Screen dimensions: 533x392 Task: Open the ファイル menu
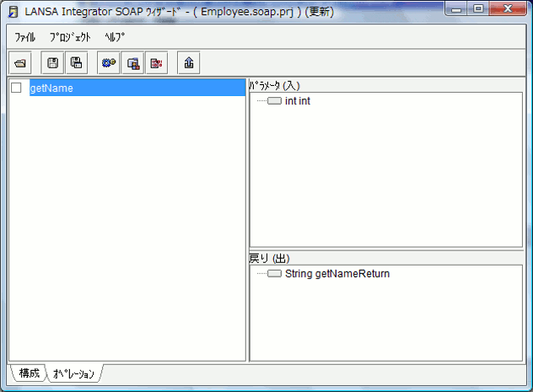[24, 37]
